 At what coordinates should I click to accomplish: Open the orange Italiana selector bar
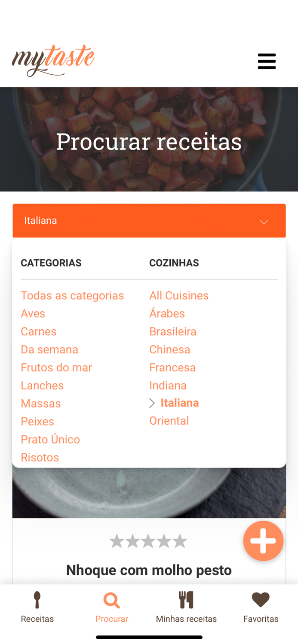pos(149,221)
